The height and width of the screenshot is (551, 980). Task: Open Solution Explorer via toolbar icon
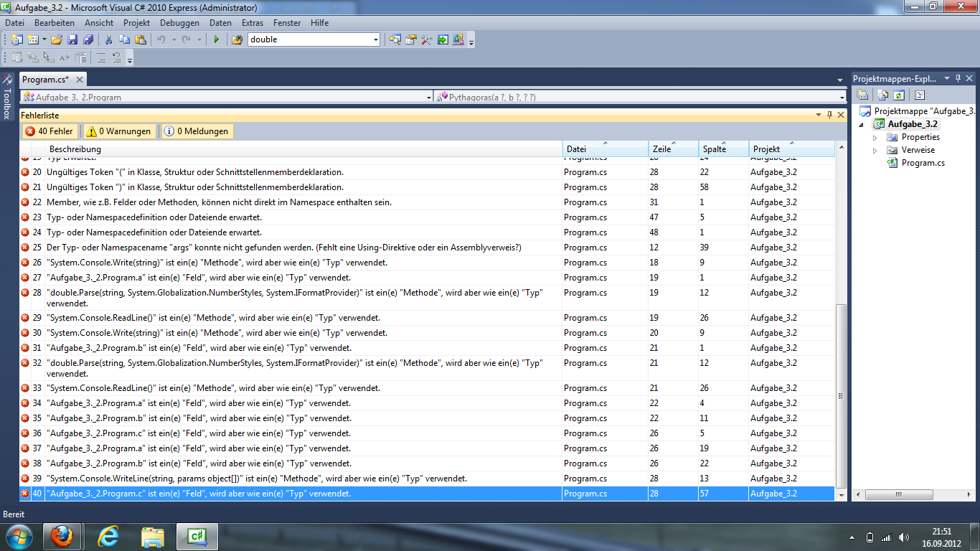pyautogui.click(x=395, y=39)
